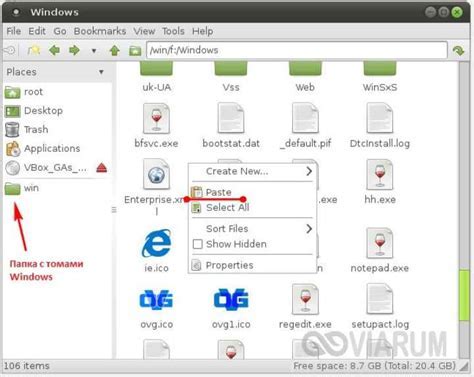Open the Places panel dropdown
Viewport: 474px width, 377px height.
tap(101, 72)
